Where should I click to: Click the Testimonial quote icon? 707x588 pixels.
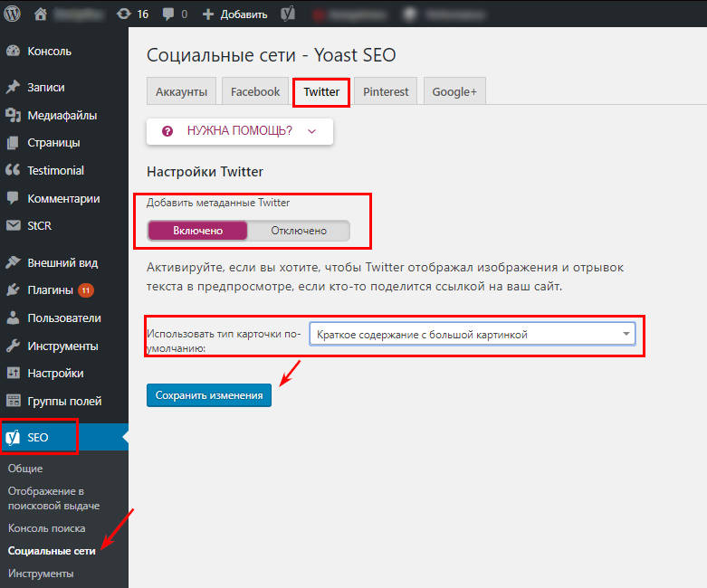click(x=13, y=170)
